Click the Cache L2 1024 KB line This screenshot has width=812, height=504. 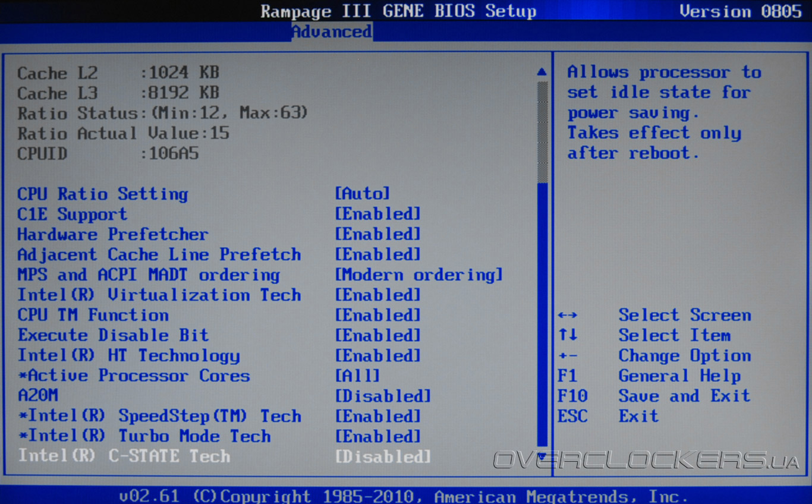118,73
